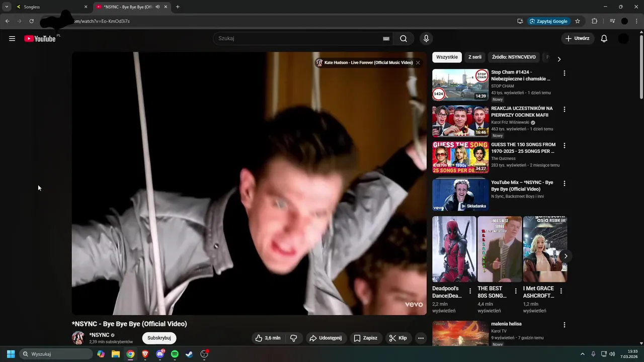This screenshot has height=362, width=644.
Task: Start voice search with the microphone
Action: pos(426,39)
